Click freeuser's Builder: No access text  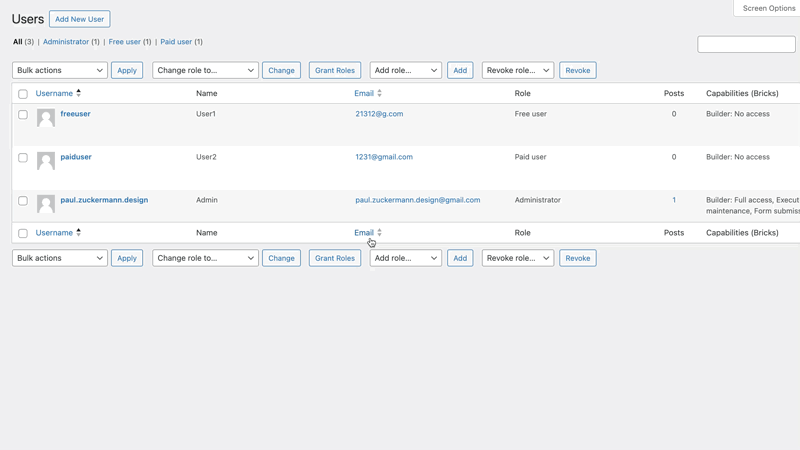click(x=738, y=114)
